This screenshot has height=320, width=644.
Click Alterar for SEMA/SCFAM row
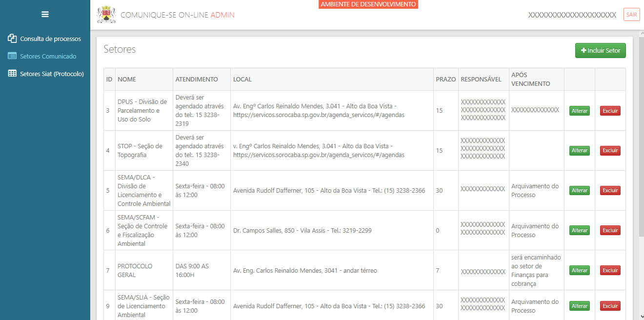coord(580,230)
